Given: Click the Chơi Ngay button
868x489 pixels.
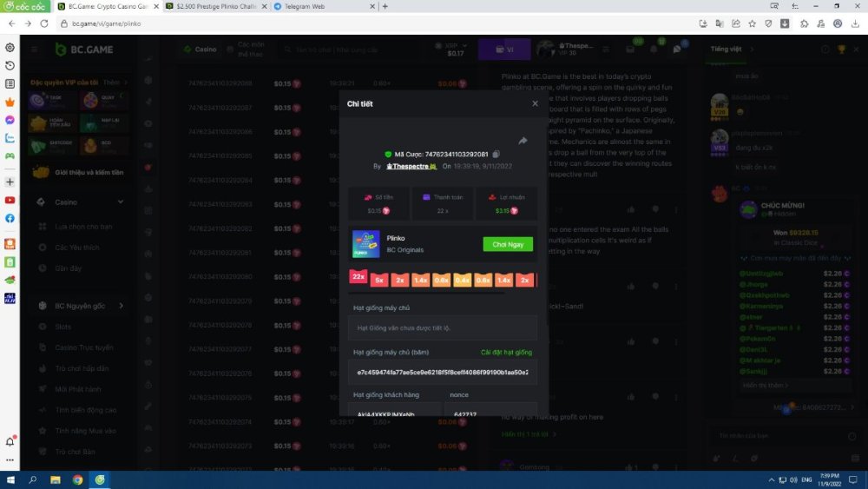Looking at the screenshot, I should coord(508,244).
